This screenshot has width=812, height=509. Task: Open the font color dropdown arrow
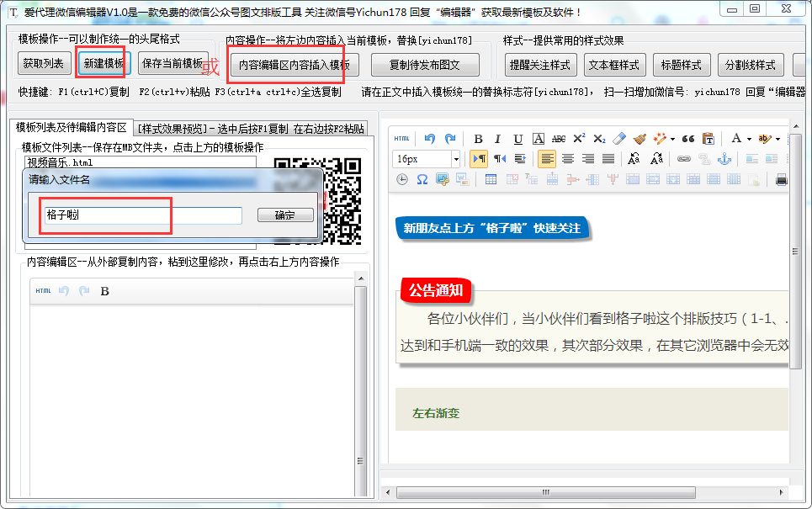click(x=749, y=140)
